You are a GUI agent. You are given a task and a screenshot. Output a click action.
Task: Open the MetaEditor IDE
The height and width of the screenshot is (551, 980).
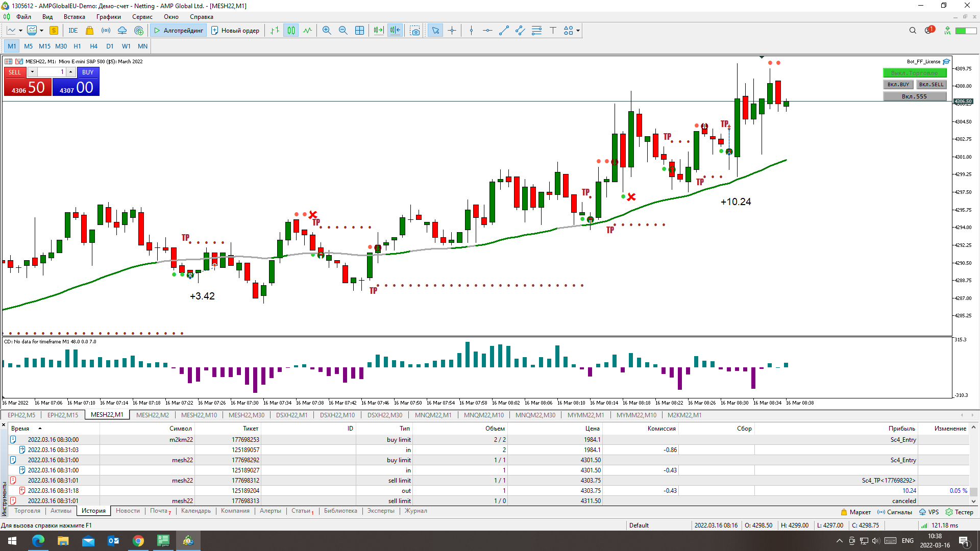click(x=73, y=31)
